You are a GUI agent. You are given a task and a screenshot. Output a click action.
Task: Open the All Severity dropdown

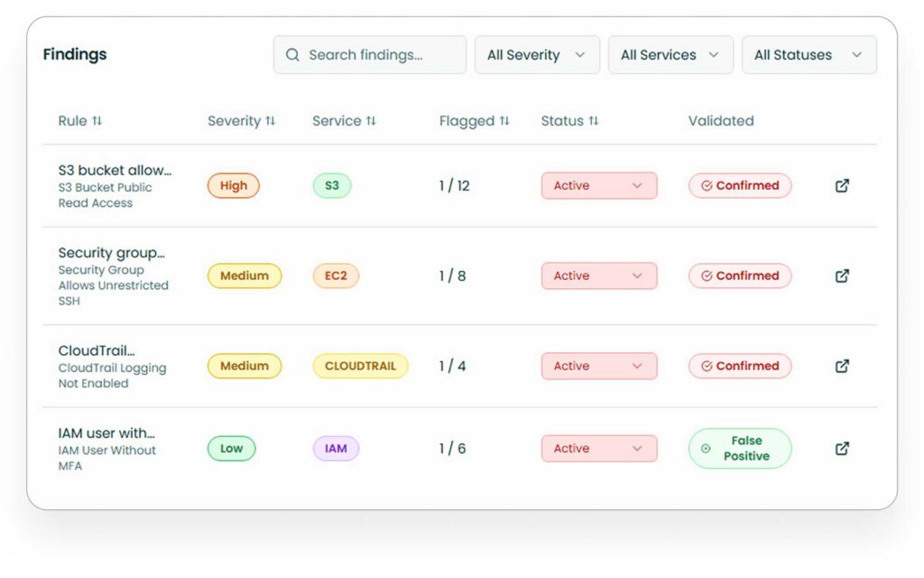point(537,54)
